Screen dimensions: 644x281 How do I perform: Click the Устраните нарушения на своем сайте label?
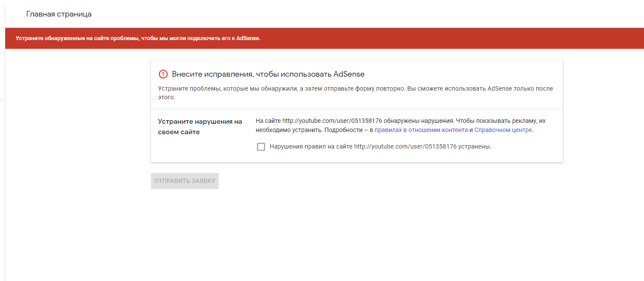[x=200, y=127]
